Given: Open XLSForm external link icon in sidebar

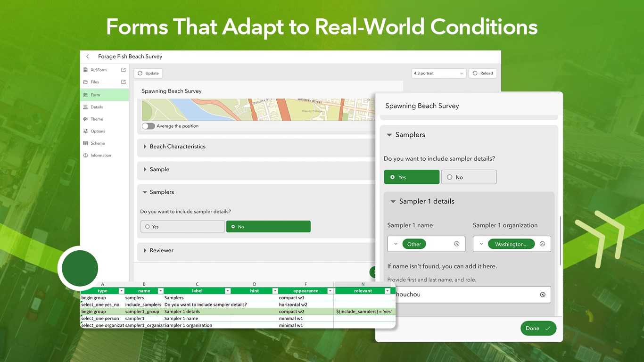Looking at the screenshot, I should [124, 70].
